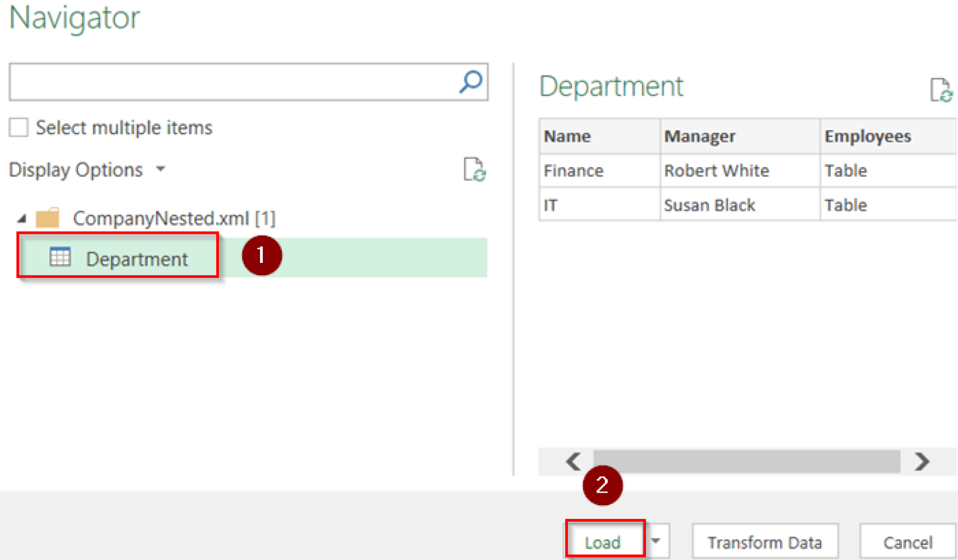The width and height of the screenshot is (958, 560).
Task: Click the refresh icon beside Display Options
Action: click(x=474, y=169)
